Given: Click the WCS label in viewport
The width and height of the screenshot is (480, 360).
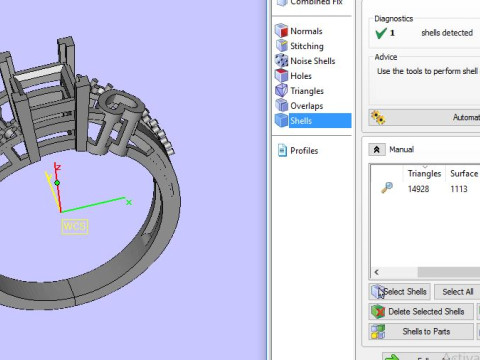Looking at the screenshot, I should click(75, 227).
